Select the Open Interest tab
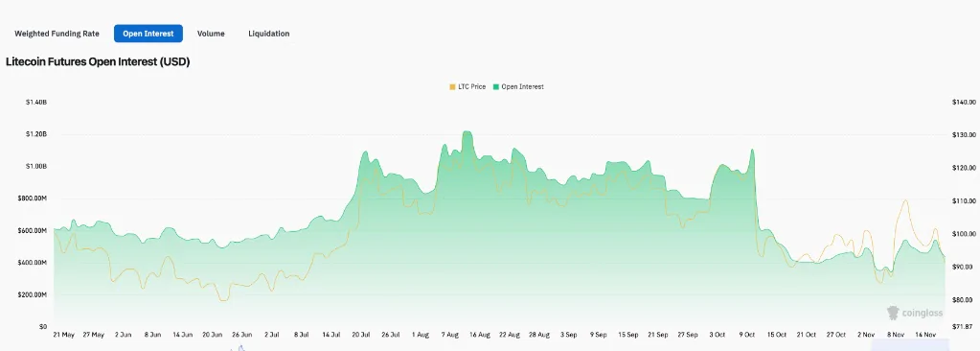980x351 pixels. click(148, 34)
